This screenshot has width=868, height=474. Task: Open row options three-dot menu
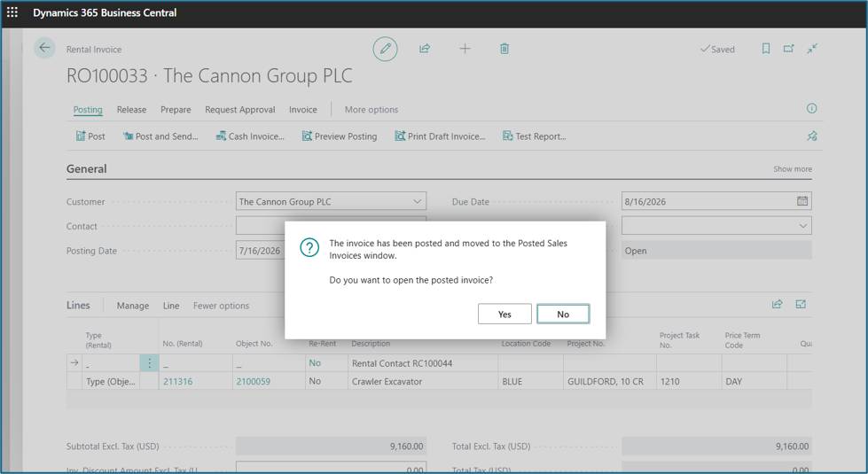[149, 363]
